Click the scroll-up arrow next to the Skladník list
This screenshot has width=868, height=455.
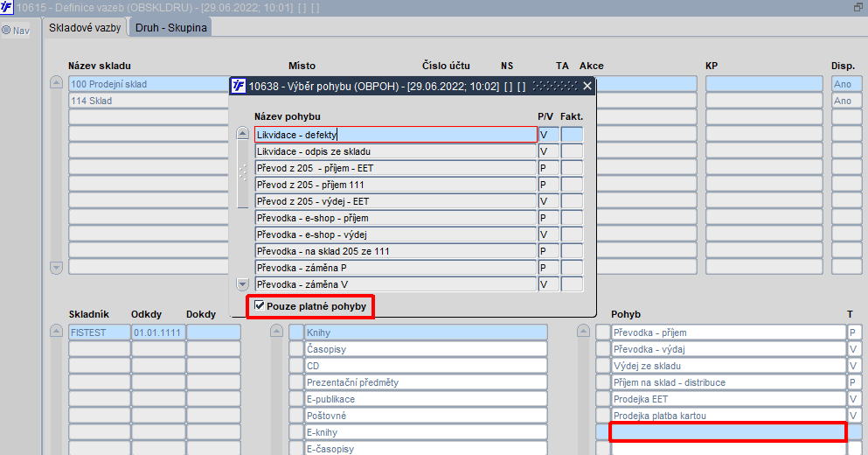(56, 331)
